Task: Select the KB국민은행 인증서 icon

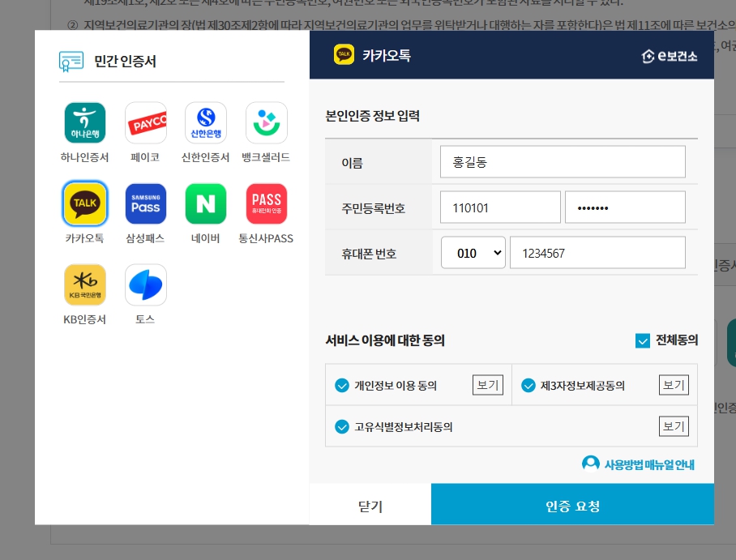Action: click(83, 284)
